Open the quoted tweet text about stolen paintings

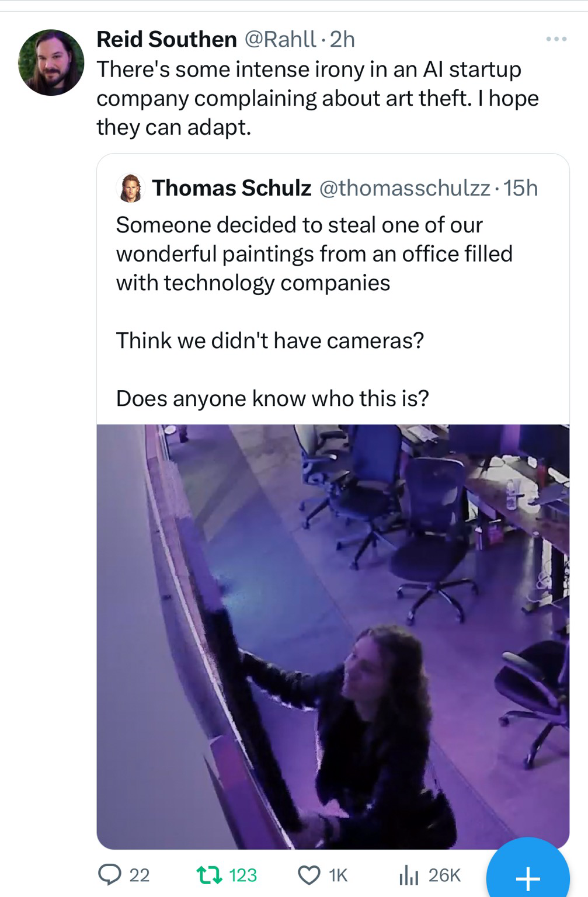point(314,253)
